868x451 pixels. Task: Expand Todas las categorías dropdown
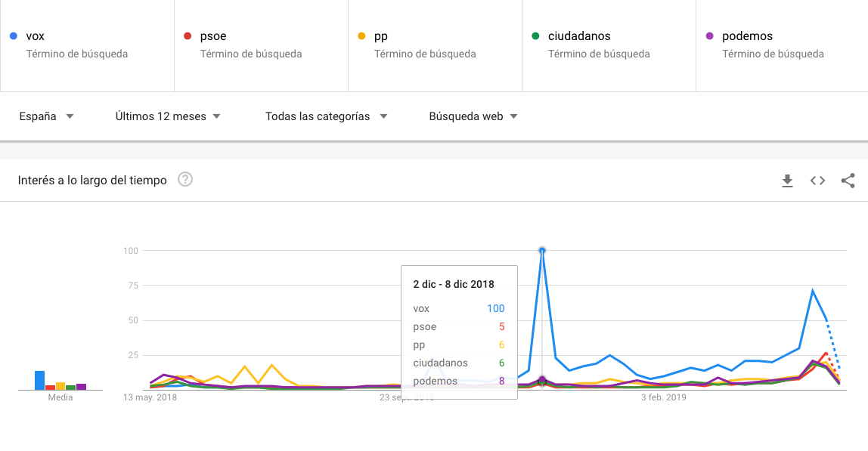326,116
